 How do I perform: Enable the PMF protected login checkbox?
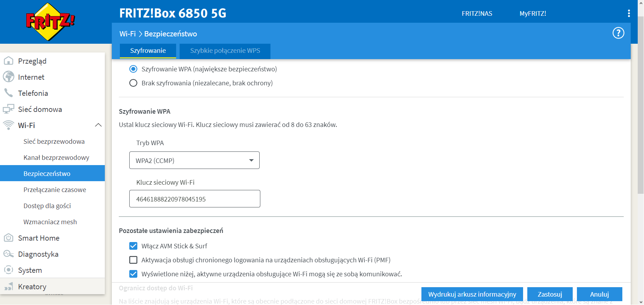[133, 260]
